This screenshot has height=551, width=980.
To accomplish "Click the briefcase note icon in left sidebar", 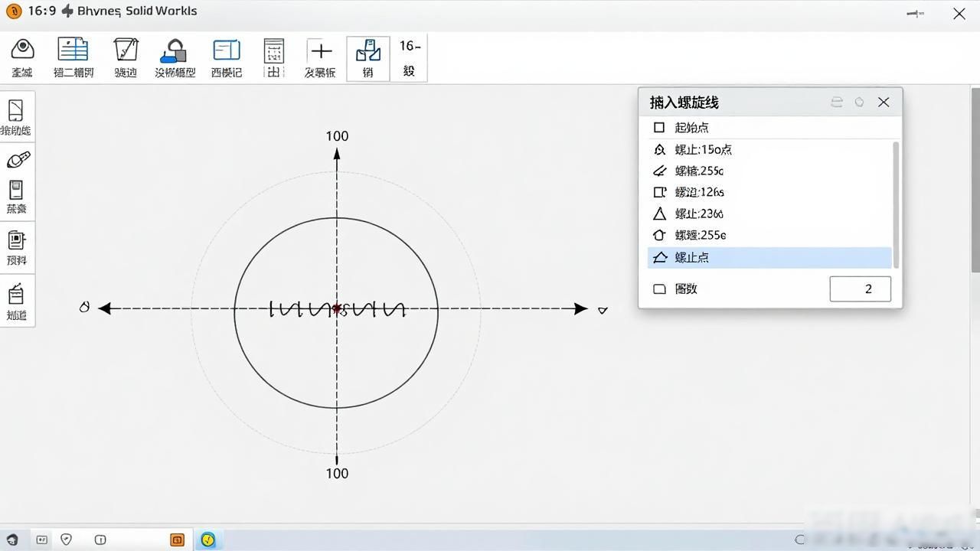I will [x=16, y=294].
